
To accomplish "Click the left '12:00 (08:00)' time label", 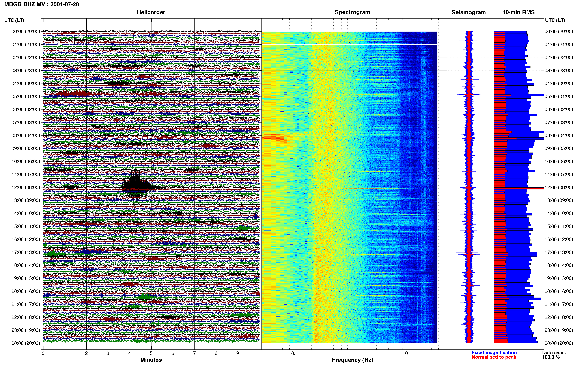I will [26, 187].
